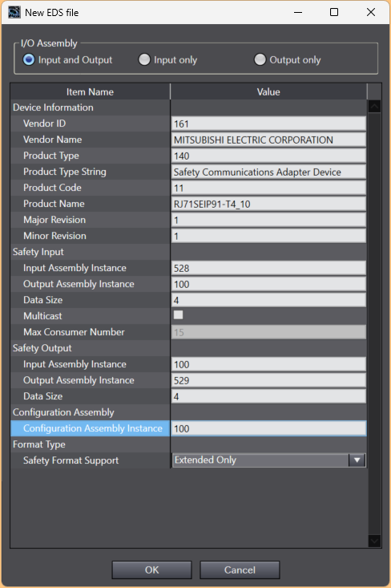Click the Vendor Name field
Screen dimensions: 391x588
268,140
